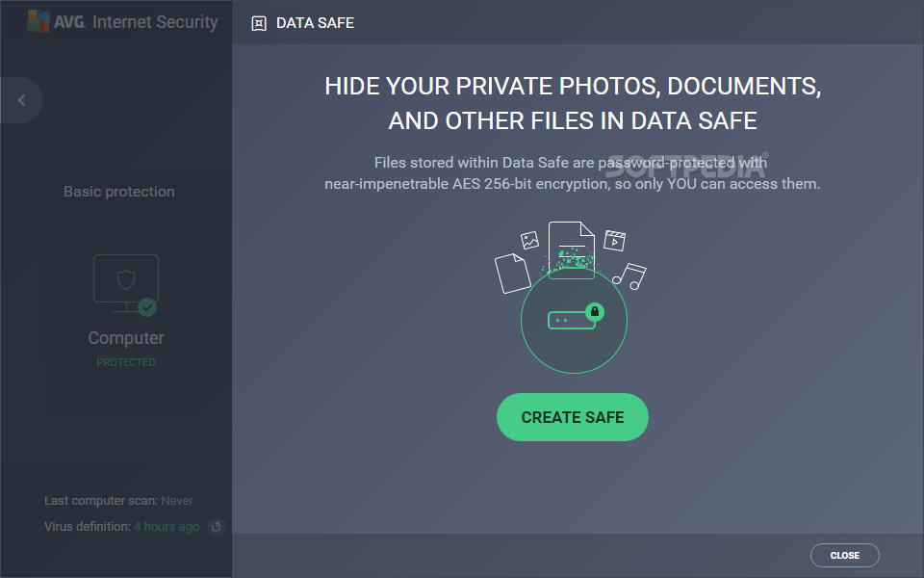The height and width of the screenshot is (578, 924).
Task: Click the photo image icon in illustration
Action: [x=529, y=240]
